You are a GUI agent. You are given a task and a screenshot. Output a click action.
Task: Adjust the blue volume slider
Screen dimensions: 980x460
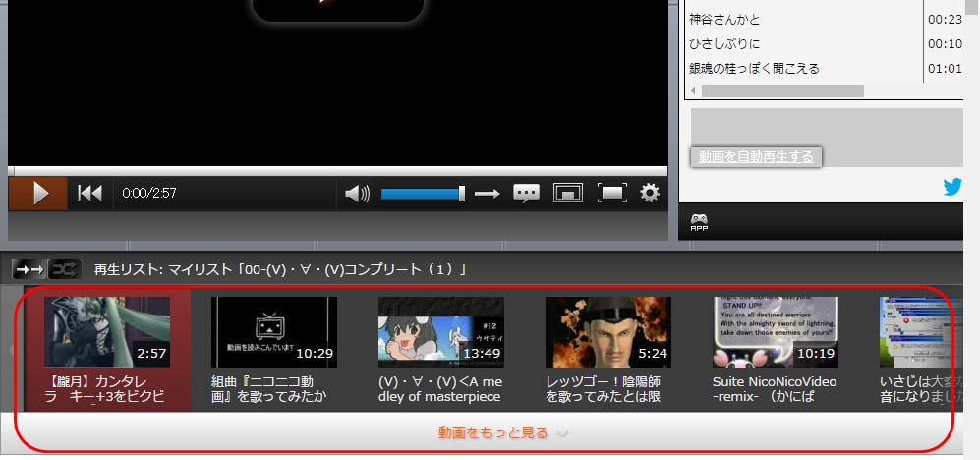[x=423, y=194]
